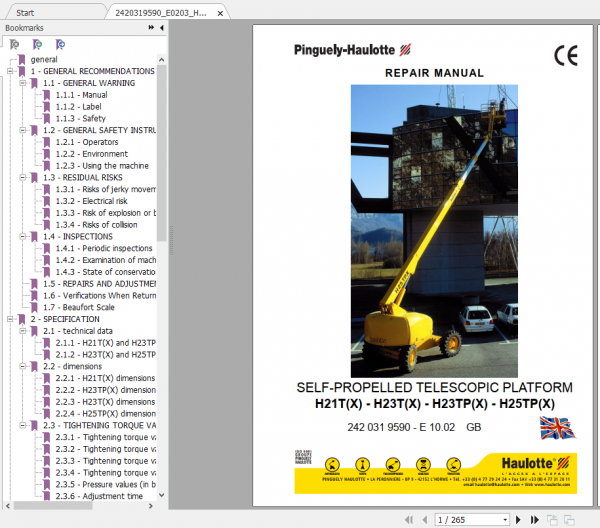Open bookmark '2.3.5 - Pressure values (in b'
Screen dimensions: 600x528
(106, 484)
